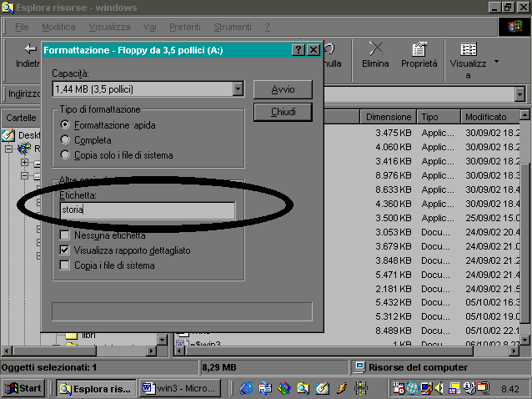Viewport: 532px width, 399px height.
Task: Open the Visualizza button's dropdown arrow
Action: pyautogui.click(x=496, y=62)
